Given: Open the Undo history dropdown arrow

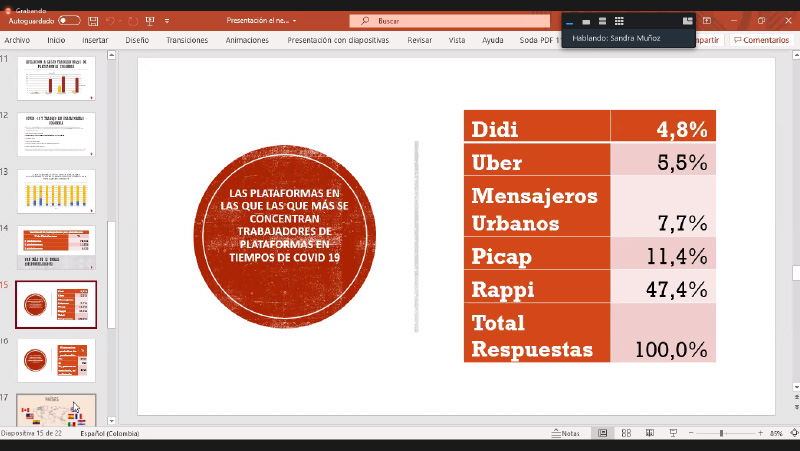Looking at the screenshot, I should point(120,21).
